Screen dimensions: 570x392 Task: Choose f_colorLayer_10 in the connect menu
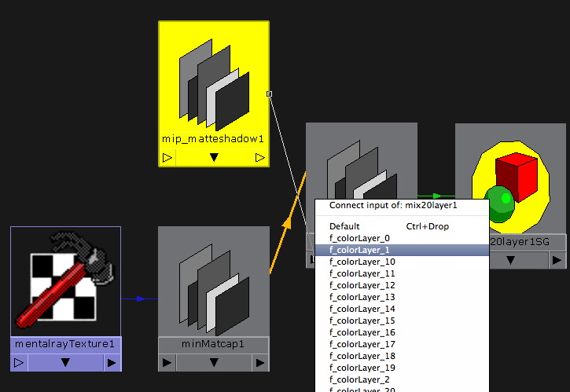pyautogui.click(x=402, y=262)
